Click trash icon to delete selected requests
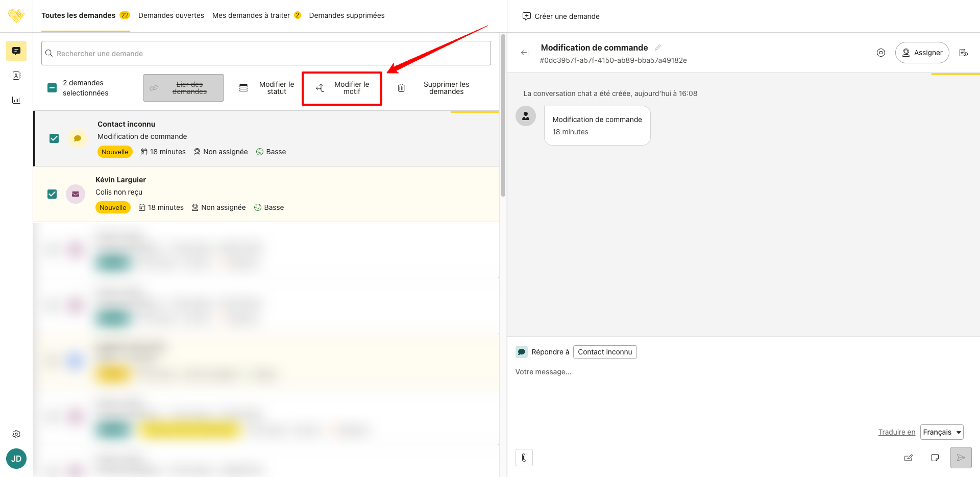Image resolution: width=980 pixels, height=477 pixels. point(401,88)
